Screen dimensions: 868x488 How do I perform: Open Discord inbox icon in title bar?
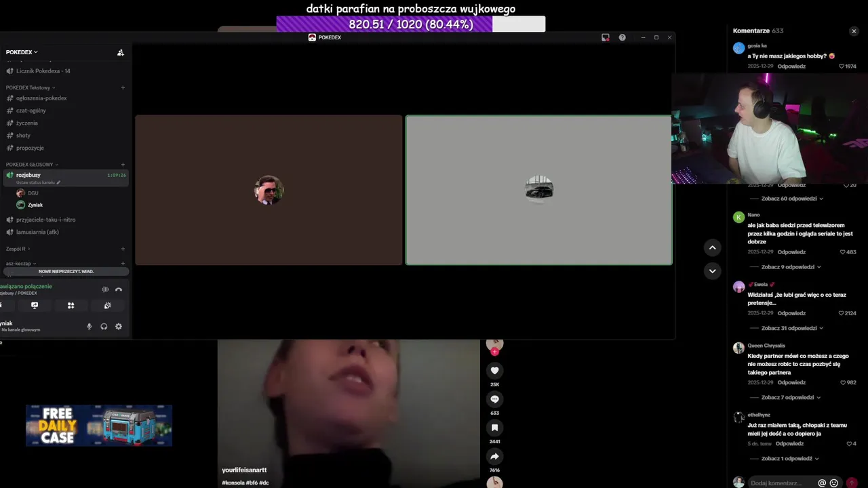(606, 37)
